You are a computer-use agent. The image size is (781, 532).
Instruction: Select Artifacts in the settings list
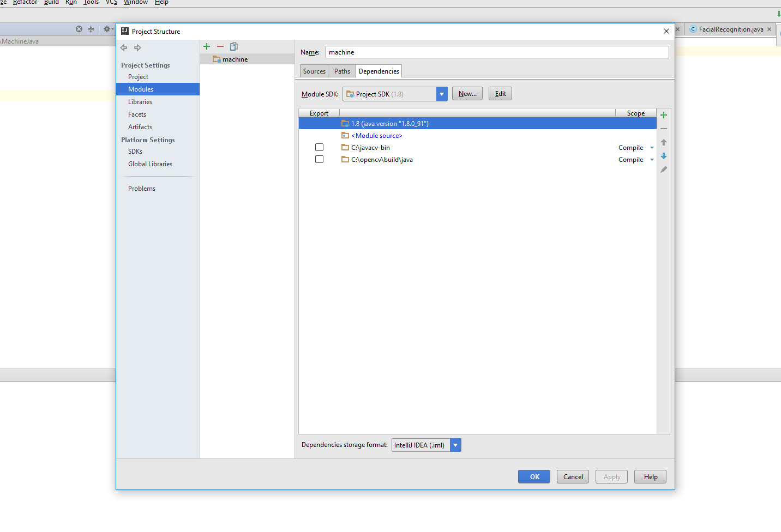click(140, 127)
